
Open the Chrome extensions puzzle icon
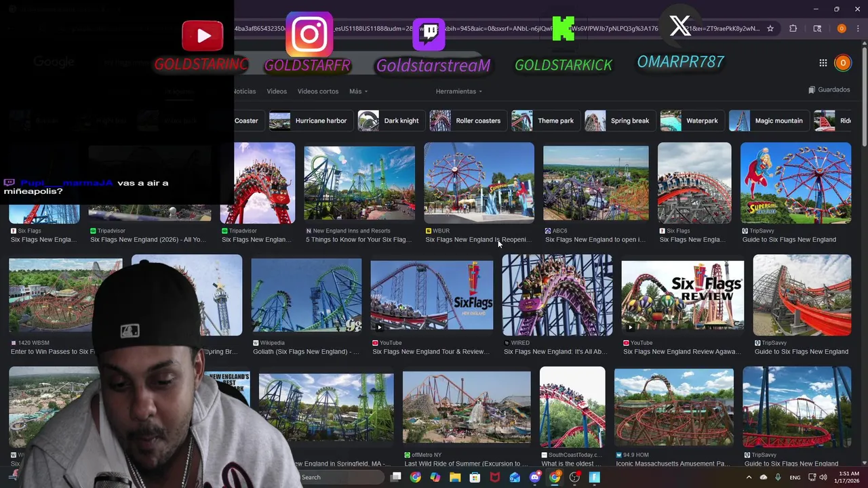point(793,28)
